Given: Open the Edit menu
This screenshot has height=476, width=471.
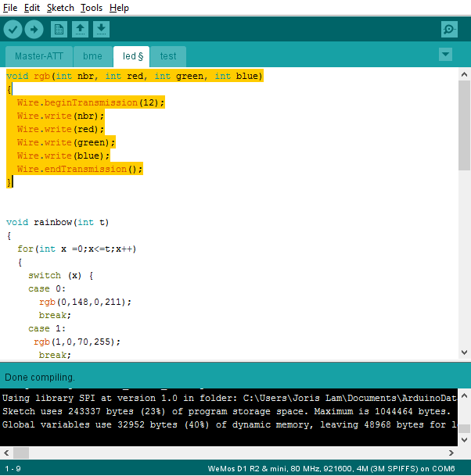Looking at the screenshot, I should point(32,8).
